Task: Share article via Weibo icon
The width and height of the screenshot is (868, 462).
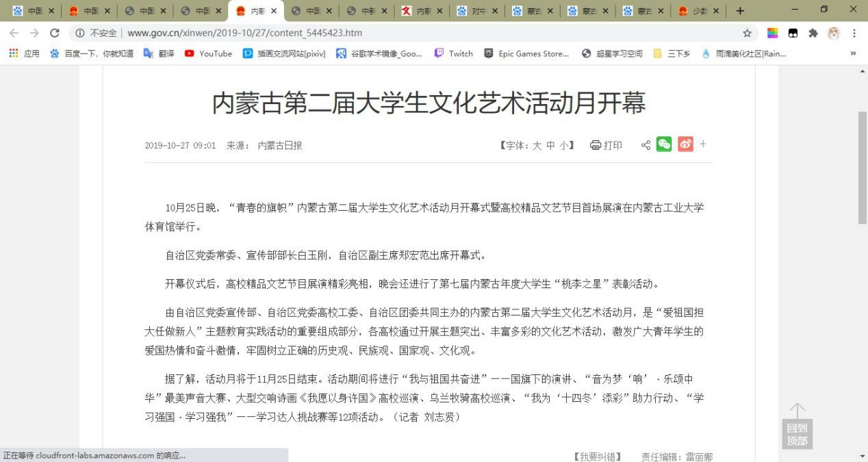Action: (685, 144)
